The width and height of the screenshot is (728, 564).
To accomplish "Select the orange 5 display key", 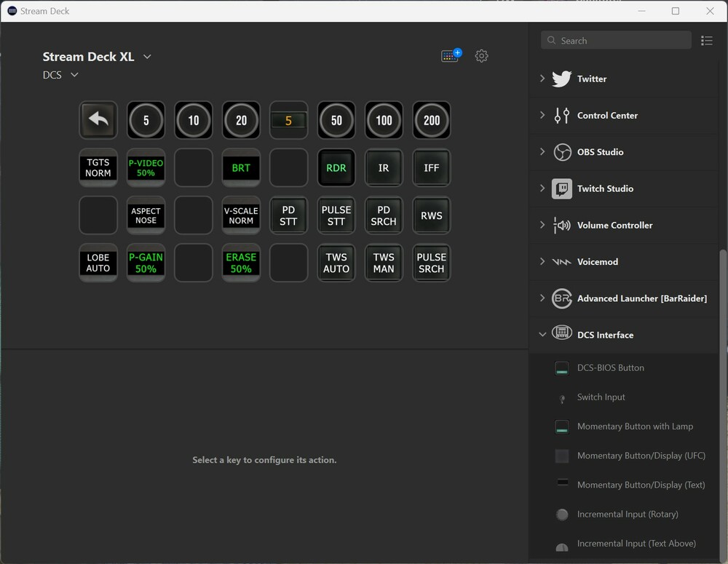I will click(288, 120).
